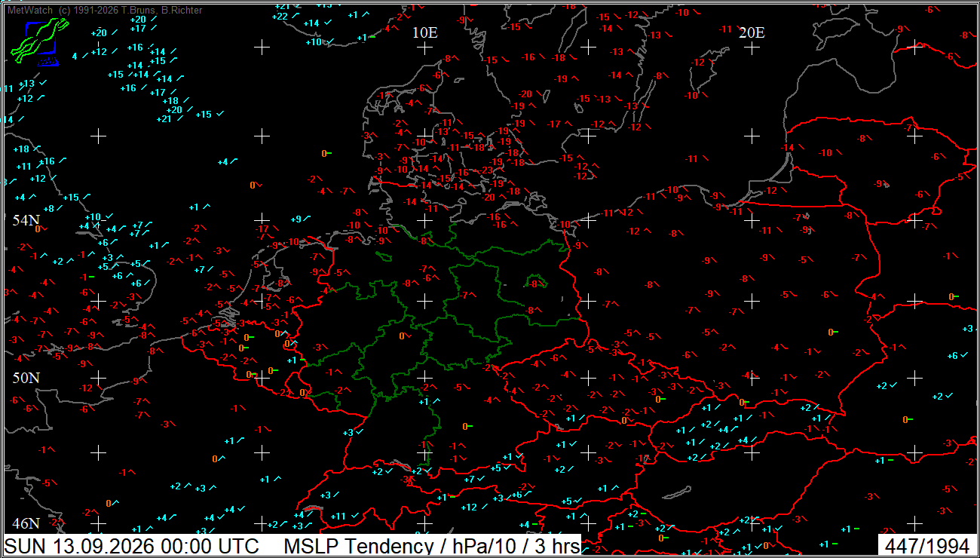Click the orange 0 reading in central Germany
This screenshot has height=558, width=980.
(402, 336)
